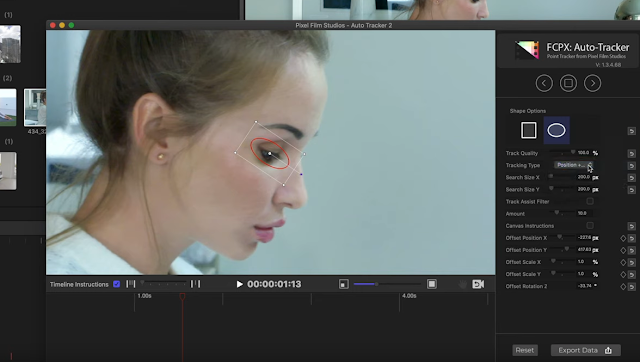The width and height of the screenshot is (640, 362).
Task: Click the 4.00s timeline label
Action: coord(409,296)
